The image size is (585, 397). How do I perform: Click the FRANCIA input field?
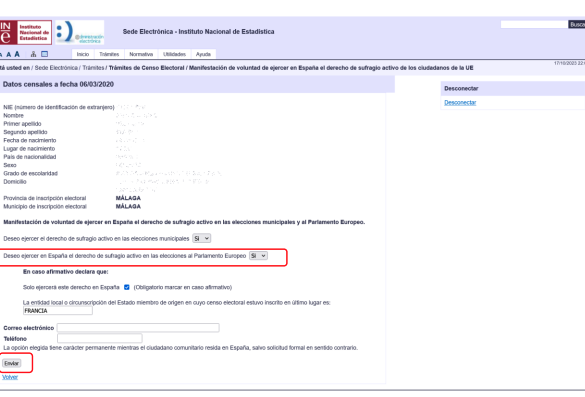[x=58, y=311]
